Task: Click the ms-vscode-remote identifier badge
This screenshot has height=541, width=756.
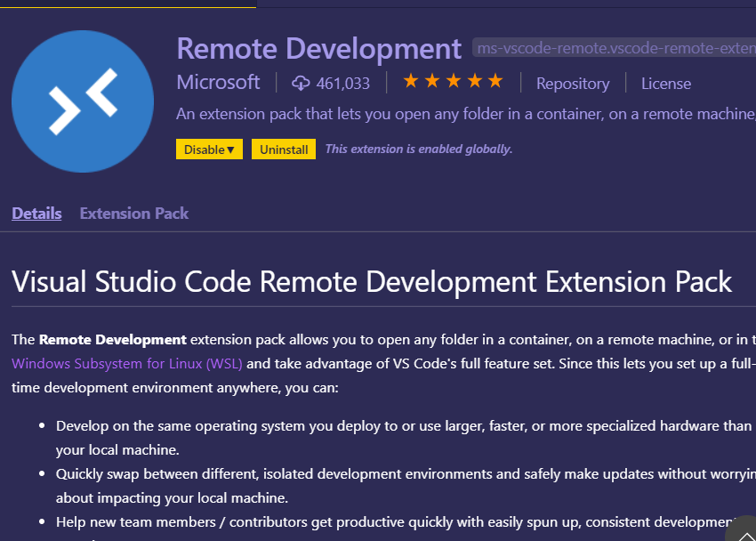Action: [614, 49]
